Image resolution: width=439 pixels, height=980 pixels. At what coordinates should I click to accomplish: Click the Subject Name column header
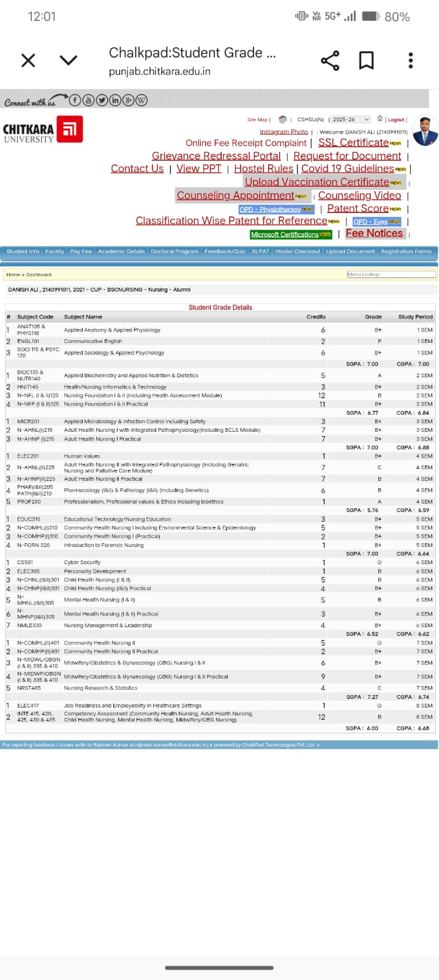(83, 317)
